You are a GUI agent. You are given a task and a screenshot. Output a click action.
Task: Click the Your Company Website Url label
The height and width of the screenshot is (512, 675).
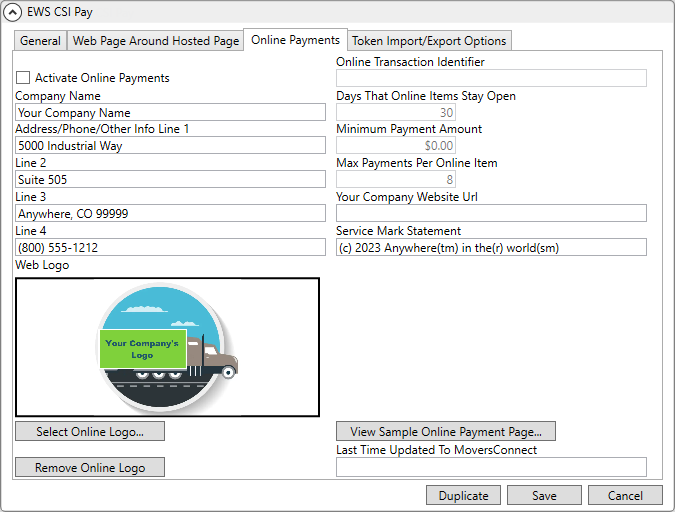407,197
